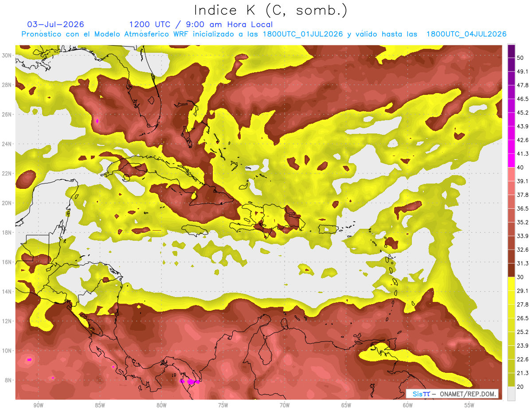Click the colorbar value 37.8
Screen dimensions: 532x411
click(x=523, y=195)
